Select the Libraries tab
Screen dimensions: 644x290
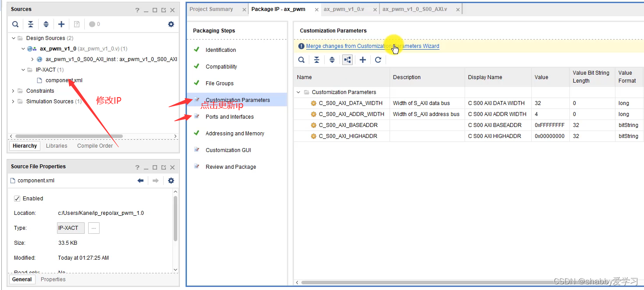[x=57, y=146]
